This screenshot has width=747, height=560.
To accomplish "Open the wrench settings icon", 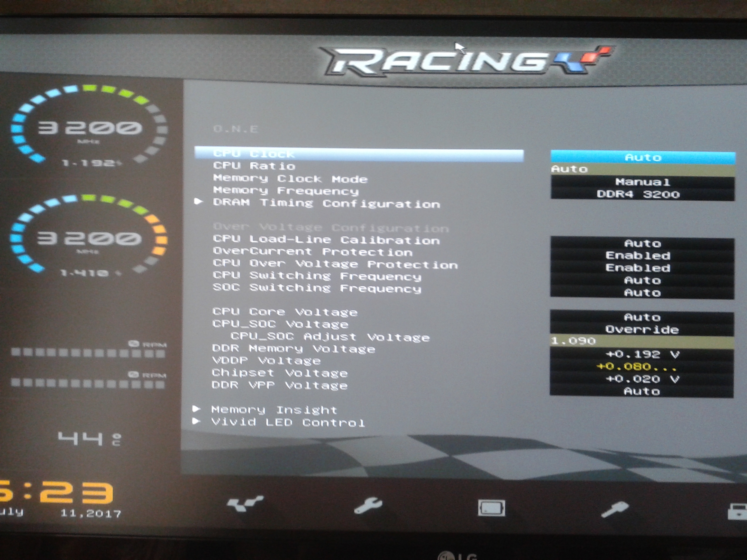I will [x=367, y=506].
